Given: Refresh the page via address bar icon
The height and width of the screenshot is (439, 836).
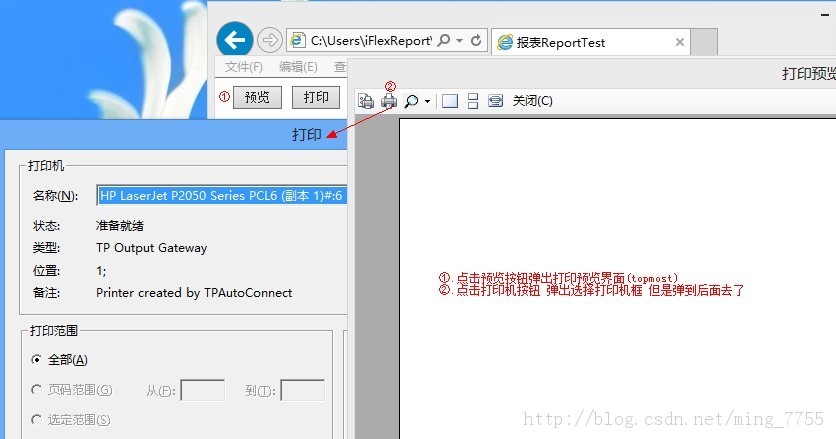Looking at the screenshot, I should click(x=476, y=41).
